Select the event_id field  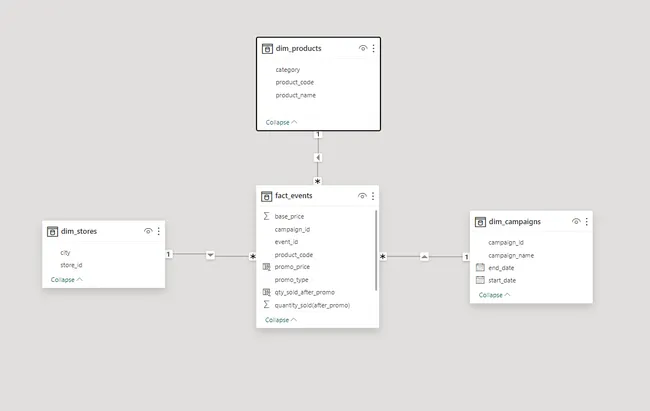click(286, 242)
